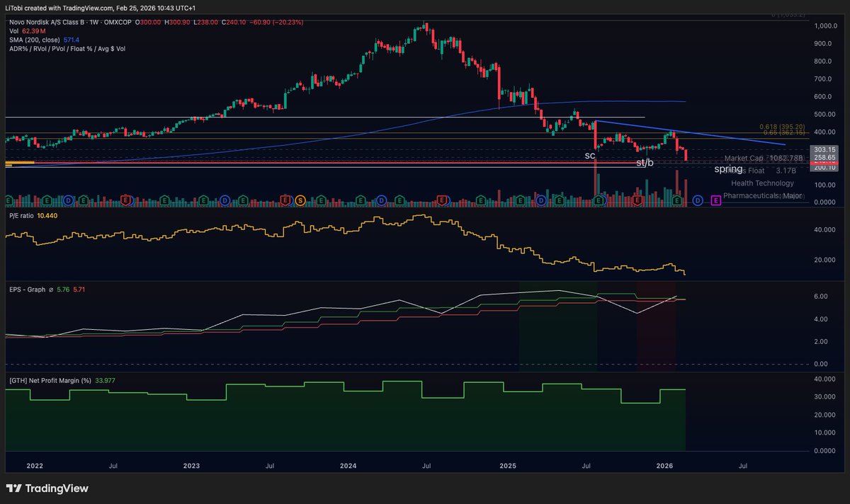Click the EPS - Graph pane legend

click(x=28, y=290)
